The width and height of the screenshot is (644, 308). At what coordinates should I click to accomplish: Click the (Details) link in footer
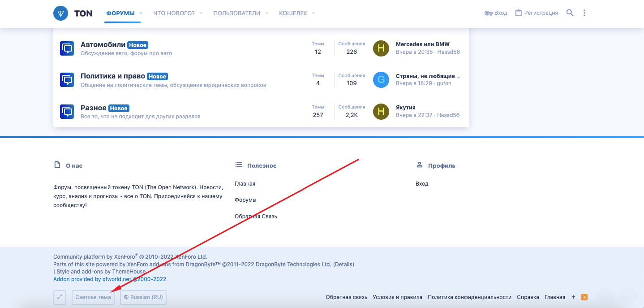click(343, 265)
